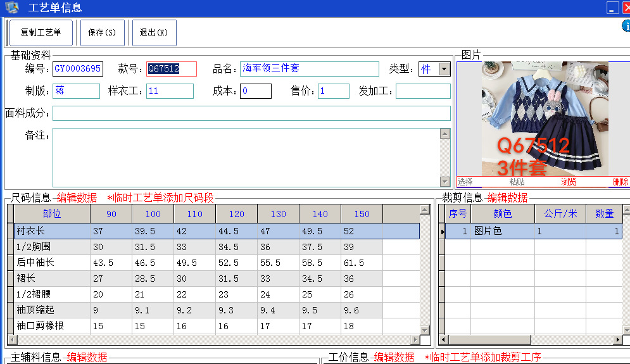Click the 款号 field Q67512
The image size is (630, 364).
172,69
